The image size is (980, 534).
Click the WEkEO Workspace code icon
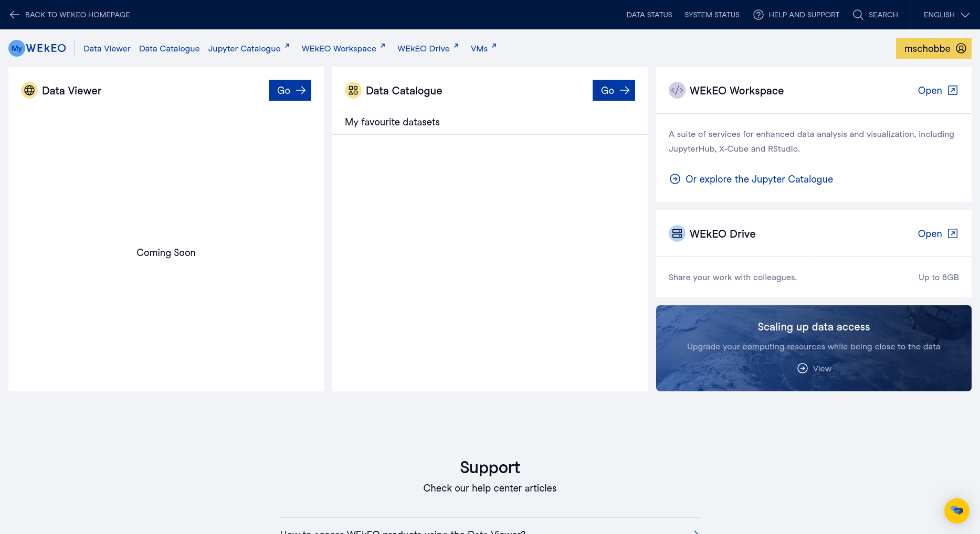pyautogui.click(x=677, y=90)
